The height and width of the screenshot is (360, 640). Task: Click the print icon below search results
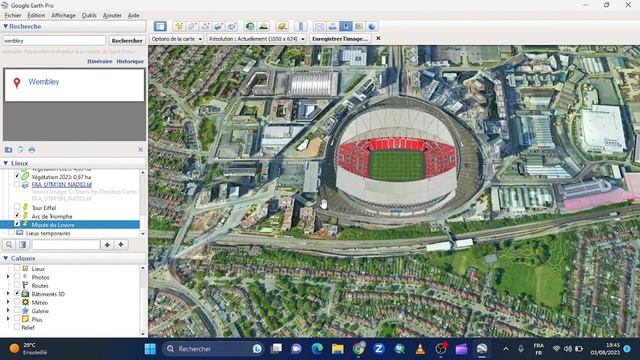(x=32, y=150)
